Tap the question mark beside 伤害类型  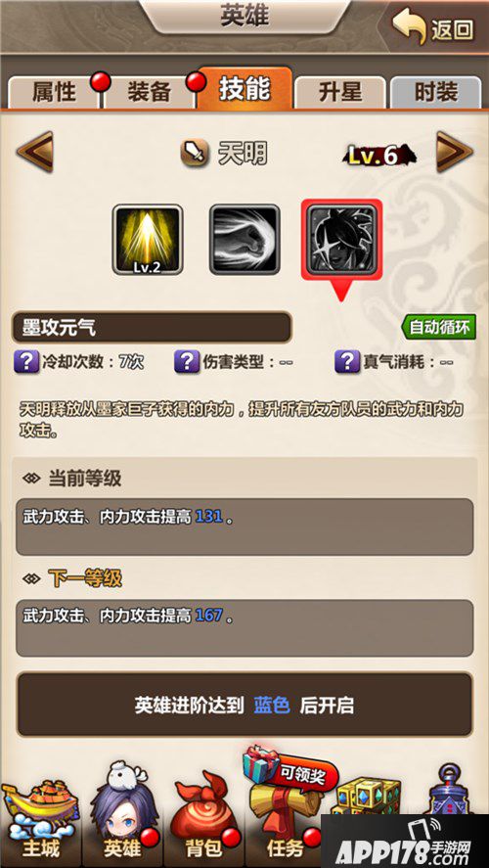click(187, 362)
